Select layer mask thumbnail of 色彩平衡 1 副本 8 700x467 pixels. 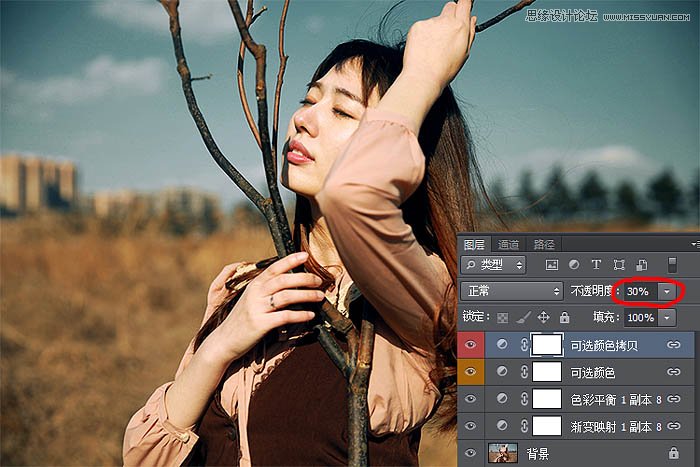[x=547, y=399]
